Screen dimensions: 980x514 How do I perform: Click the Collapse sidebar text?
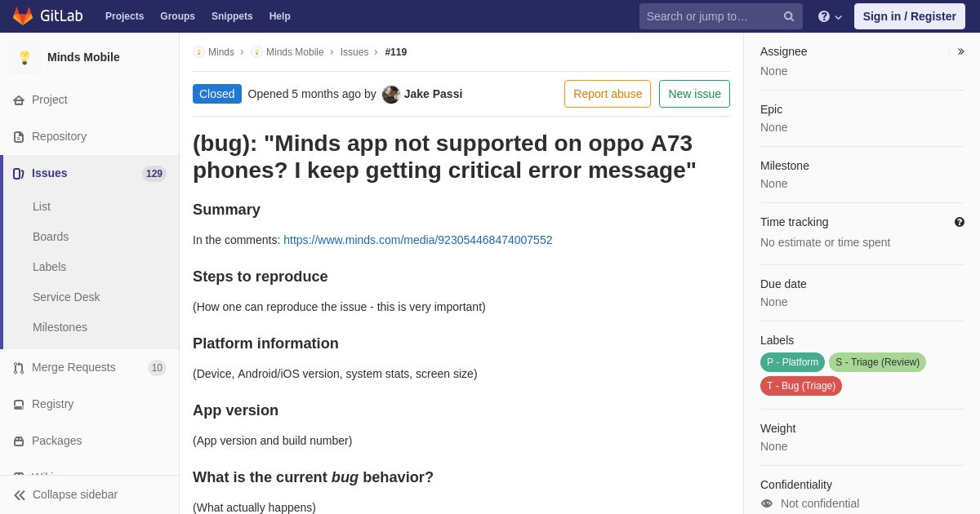[75, 494]
